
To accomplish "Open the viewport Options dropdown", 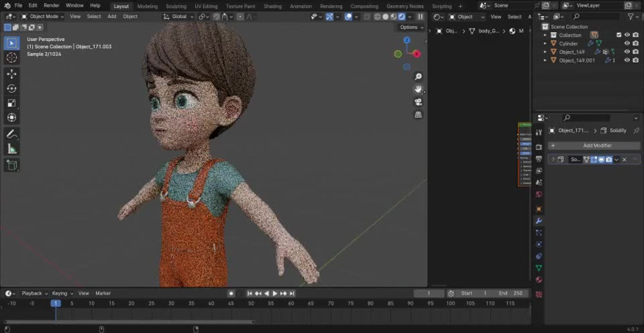I will [x=412, y=28].
